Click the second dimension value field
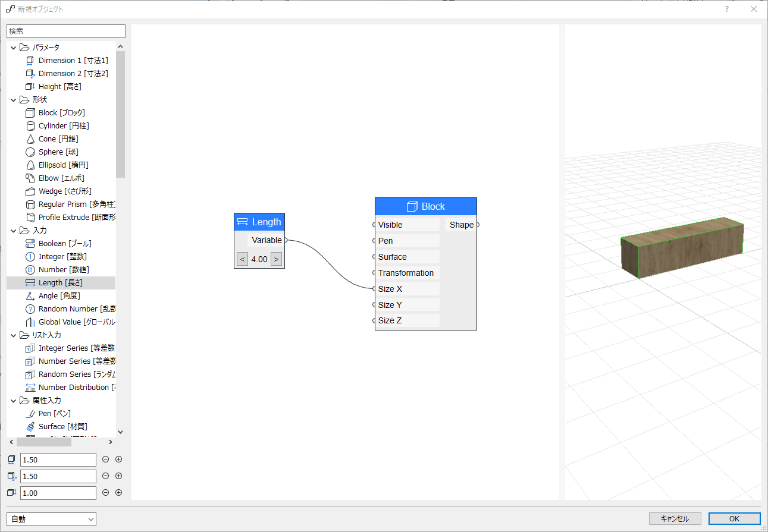The width and height of the screenshot is (768, 532). pyautogui.click(x=58, y=476)
